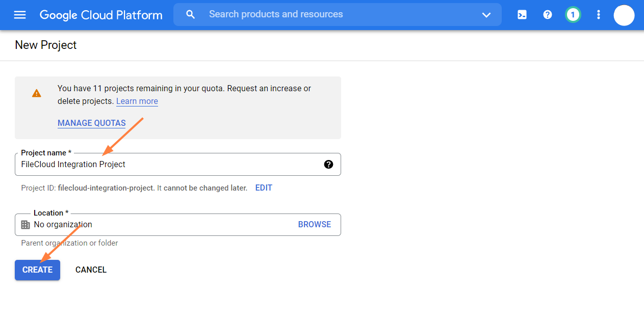The image size is (644, 320).
Task: Activate Cloud Shell terminal icon
Action: [x=522, y=15]
